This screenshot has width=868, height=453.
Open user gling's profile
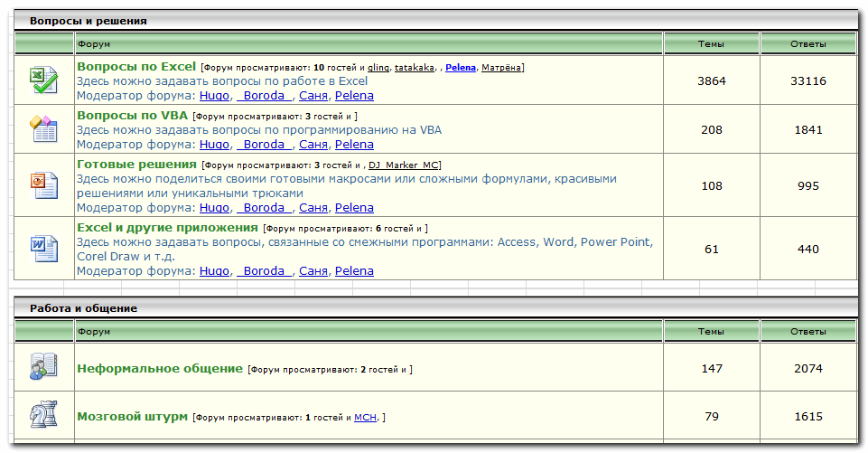378,68
